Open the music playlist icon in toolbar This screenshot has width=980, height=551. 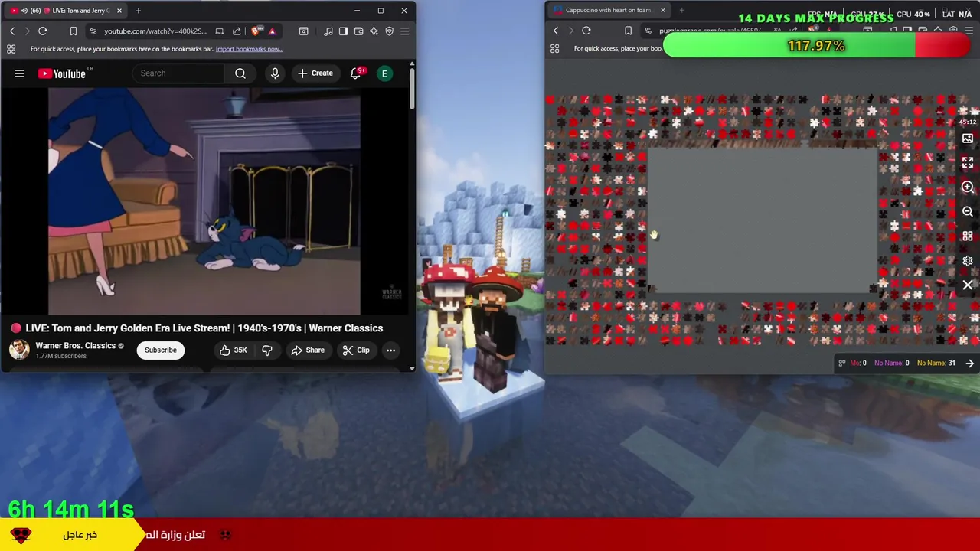coord(328,31)
